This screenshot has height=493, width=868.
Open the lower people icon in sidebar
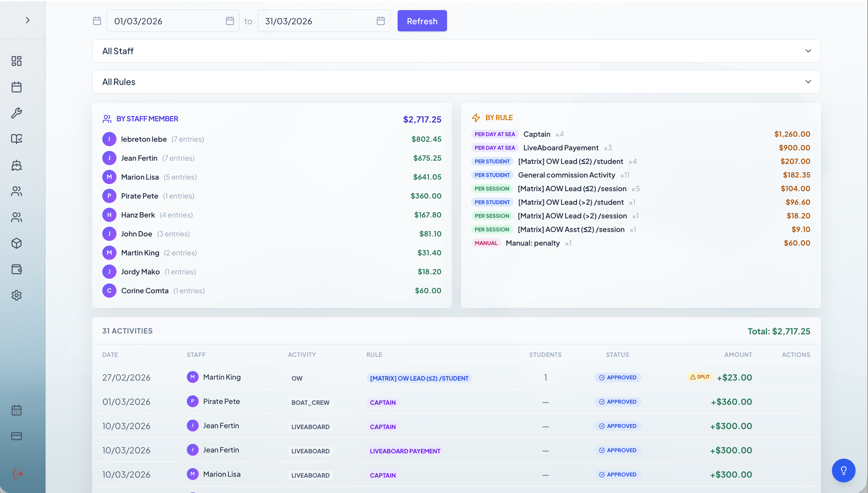[x=17, y=217]
